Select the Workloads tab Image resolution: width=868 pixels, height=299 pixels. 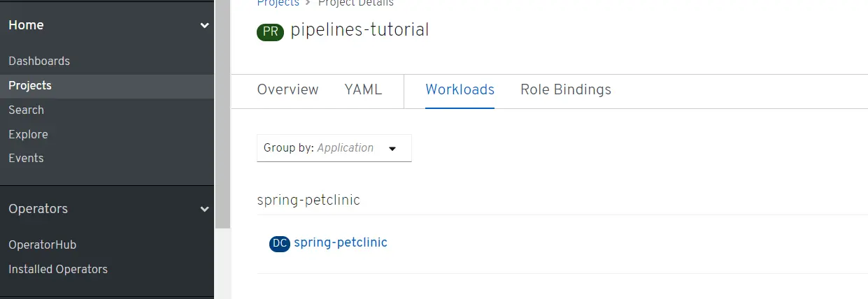[460, 89]
